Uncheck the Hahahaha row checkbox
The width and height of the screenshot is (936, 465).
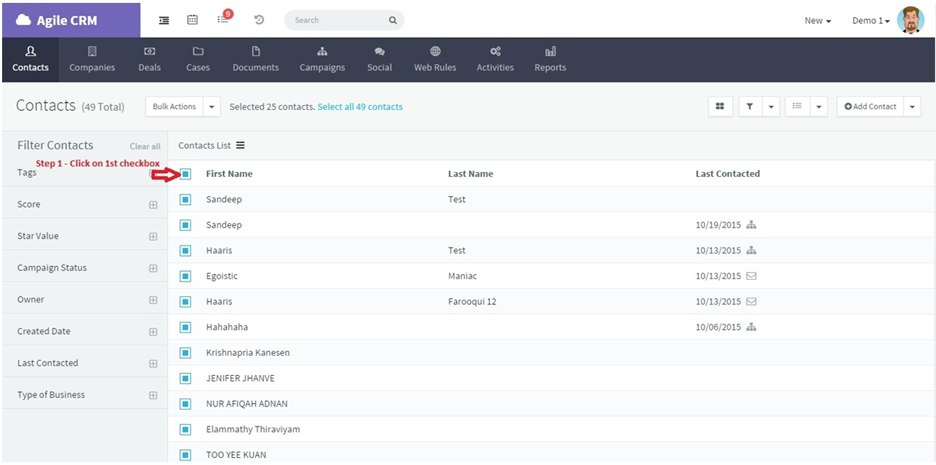(x=186, y=327)
